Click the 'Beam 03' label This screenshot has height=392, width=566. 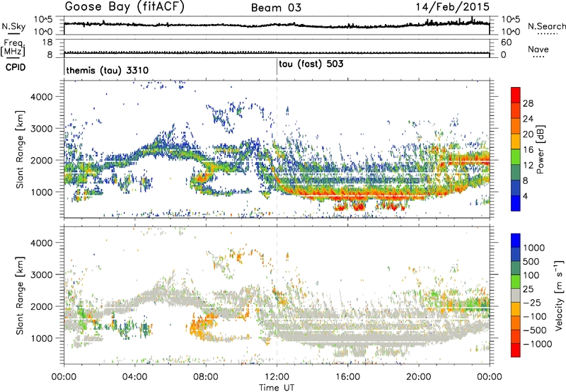(276, 8)
